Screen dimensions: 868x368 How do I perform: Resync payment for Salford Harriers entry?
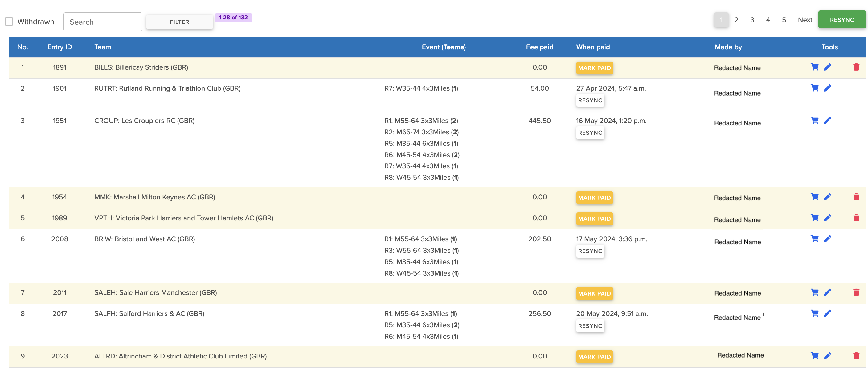point(590,325)
